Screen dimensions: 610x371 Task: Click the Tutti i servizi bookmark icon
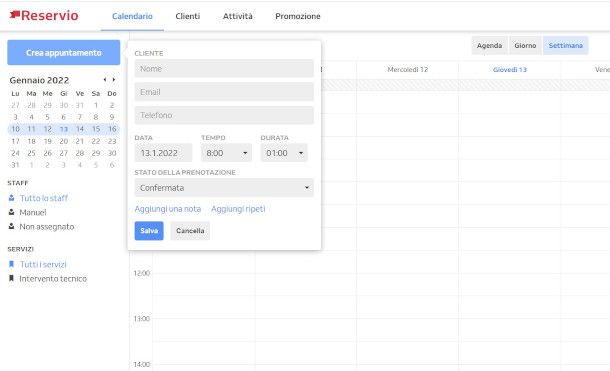(x=12, y=264)
